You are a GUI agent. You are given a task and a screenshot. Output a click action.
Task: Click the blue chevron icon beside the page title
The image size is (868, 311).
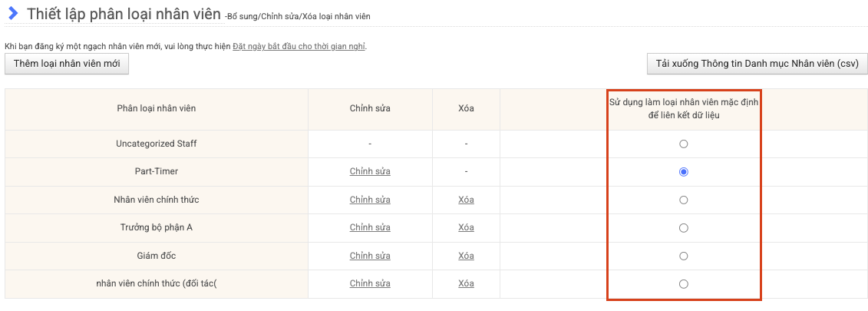click(x=13, y=13)
